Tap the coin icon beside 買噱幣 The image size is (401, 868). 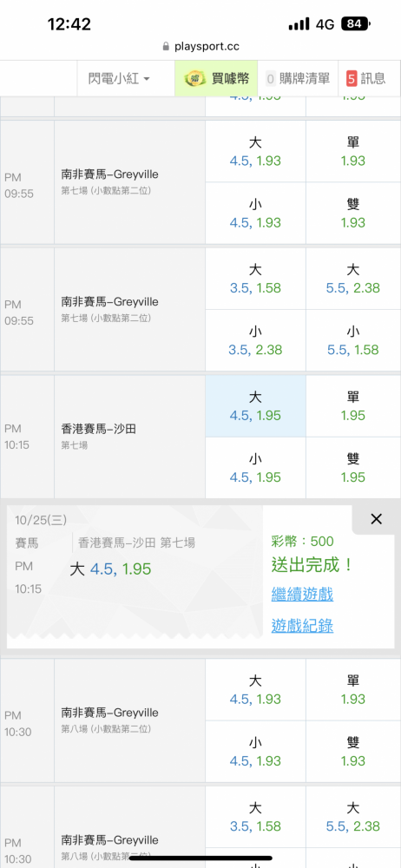195,79
